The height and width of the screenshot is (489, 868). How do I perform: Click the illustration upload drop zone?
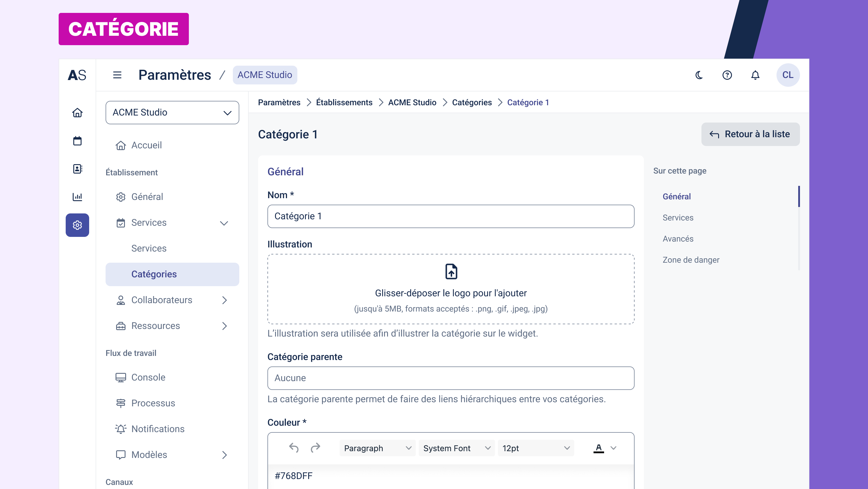(x=451, y=289)
